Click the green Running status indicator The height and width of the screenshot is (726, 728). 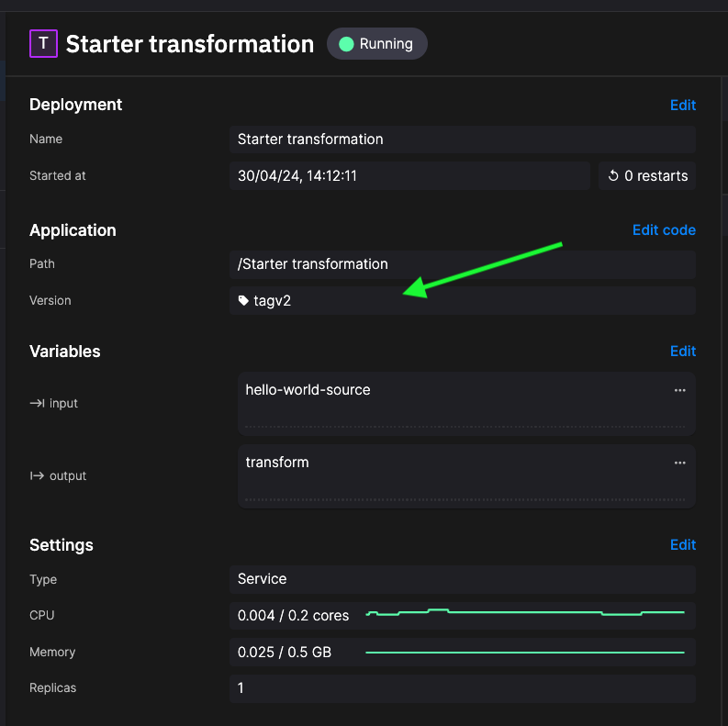(346, 44)
